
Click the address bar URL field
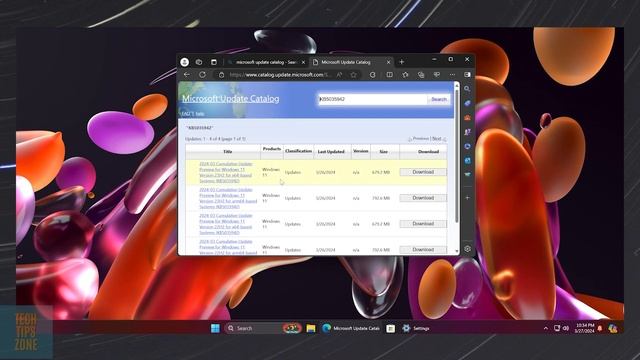[280, 75]
